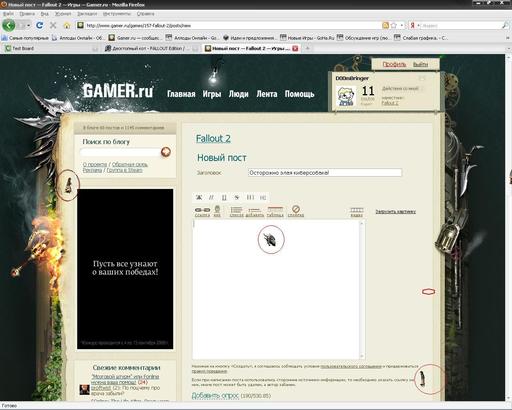Click the Home icon in the navigation toolbar
Viewport: 512px width, 410px height.
(67, 25)
